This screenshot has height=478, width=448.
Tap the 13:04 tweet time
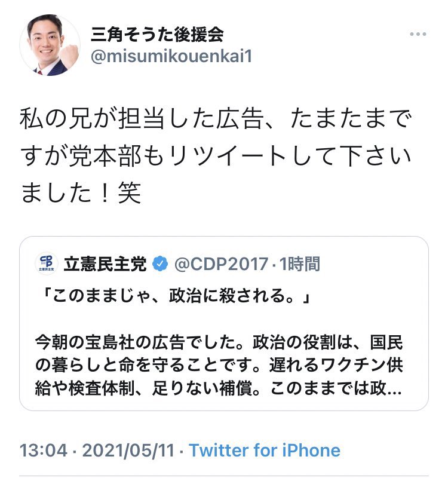44,451
